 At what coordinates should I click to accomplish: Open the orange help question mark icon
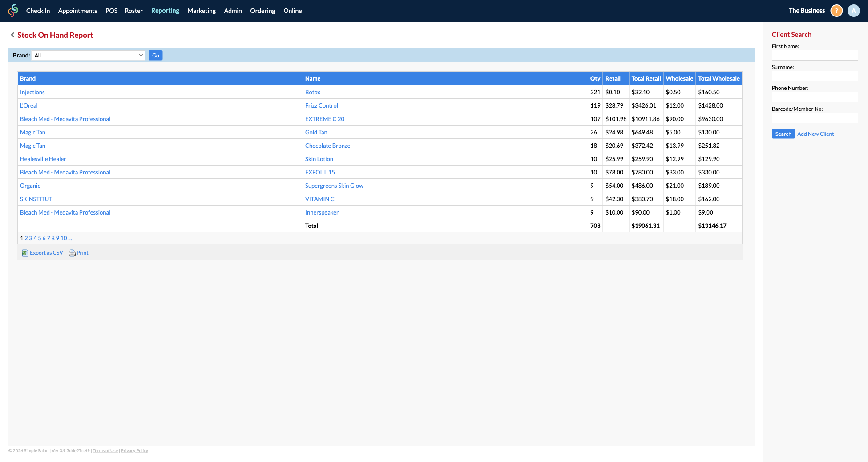pos(836,11)
